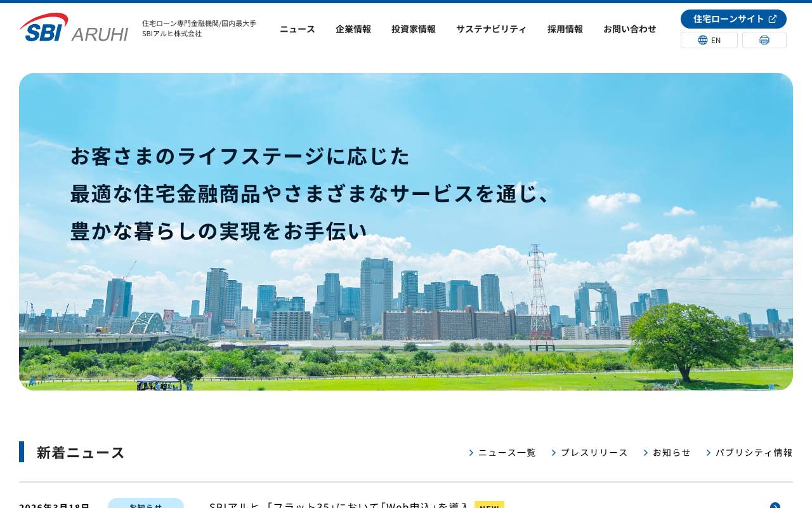Click the chevron before プレスリリース
The width and height of the screenshot is (812, 508).
coord(554,453)
